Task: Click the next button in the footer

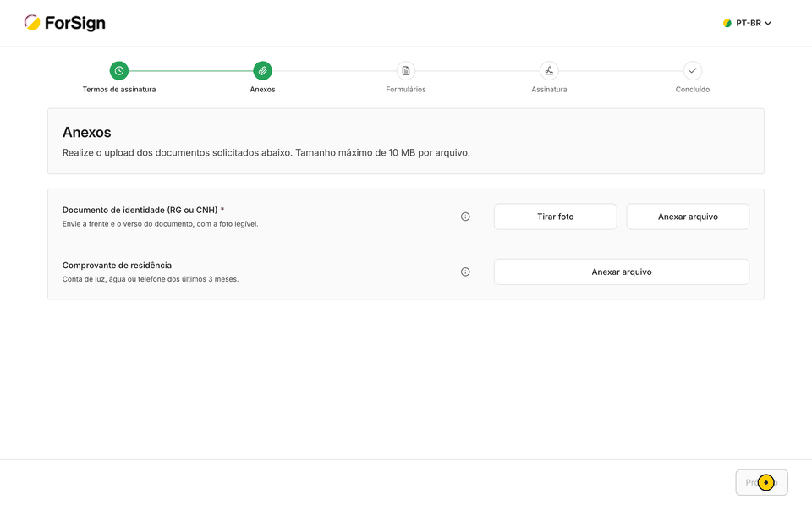Action: pyautogui.click(x=762, y=482)
